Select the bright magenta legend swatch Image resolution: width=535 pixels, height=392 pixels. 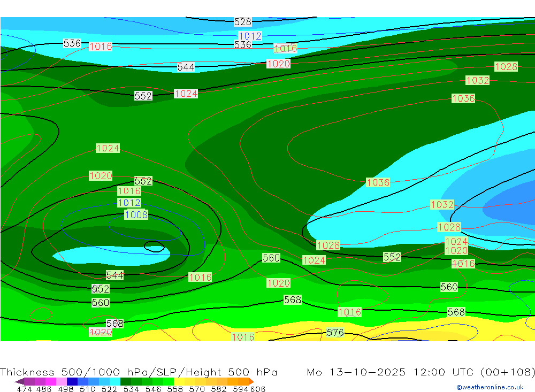click(x=51, y=381)
